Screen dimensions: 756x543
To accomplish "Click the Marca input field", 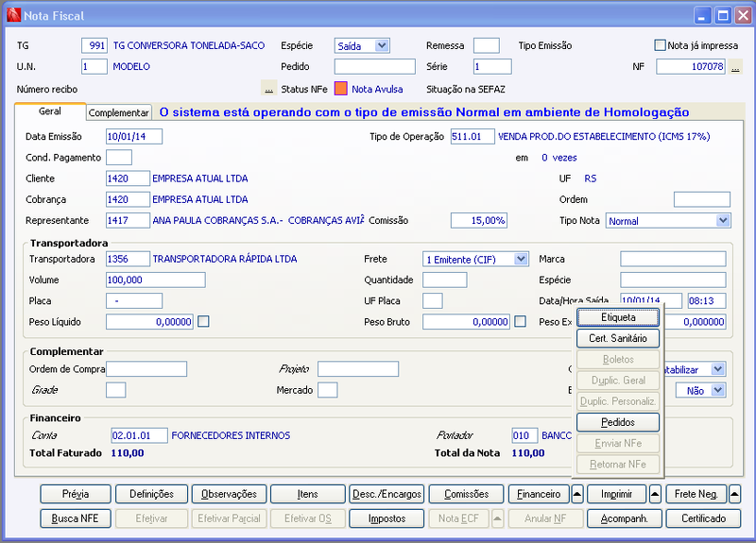I will tap(673, 259).
